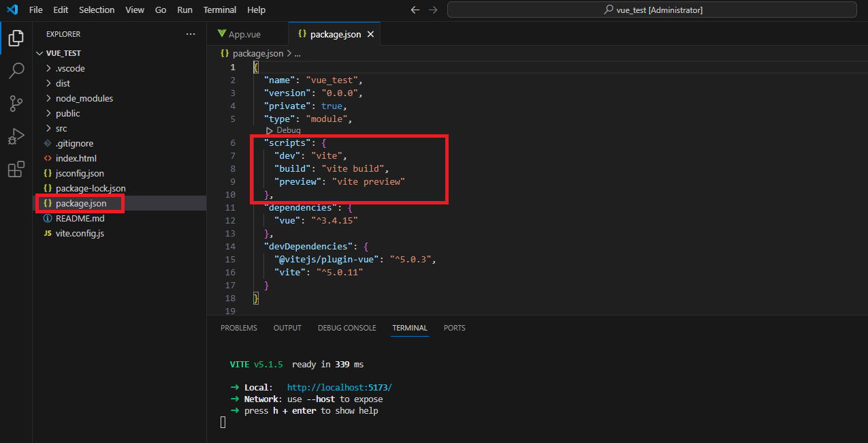Open the Selection menu

coord(97,10)
